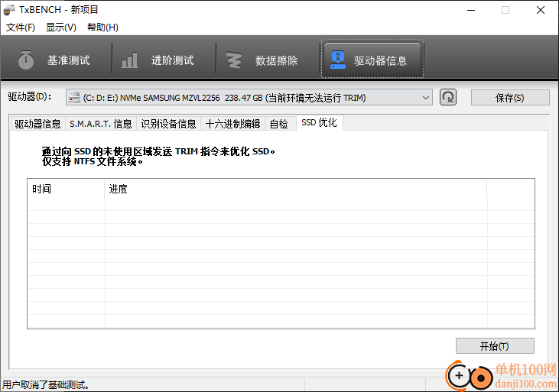Click the eraser icon for 数据擦除
Viewport: 559px width, 392px height.
point(234,60)
